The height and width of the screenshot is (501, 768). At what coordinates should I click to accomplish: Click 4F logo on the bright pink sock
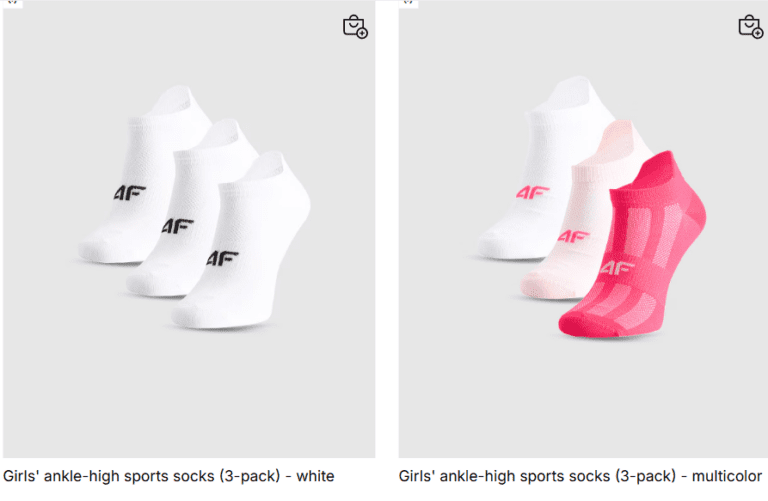(x=618, y=268)
